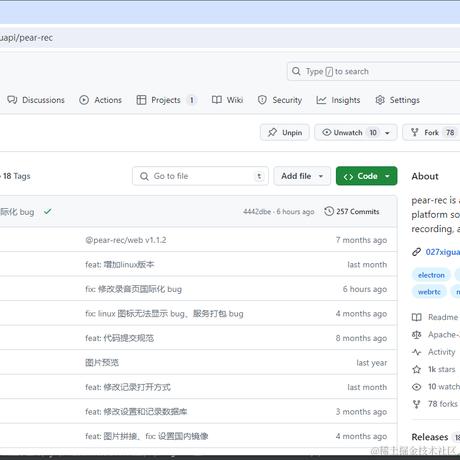This screenshot has width=460, height=460.
Task: Switch to the Projects tab
Action: 167,100
